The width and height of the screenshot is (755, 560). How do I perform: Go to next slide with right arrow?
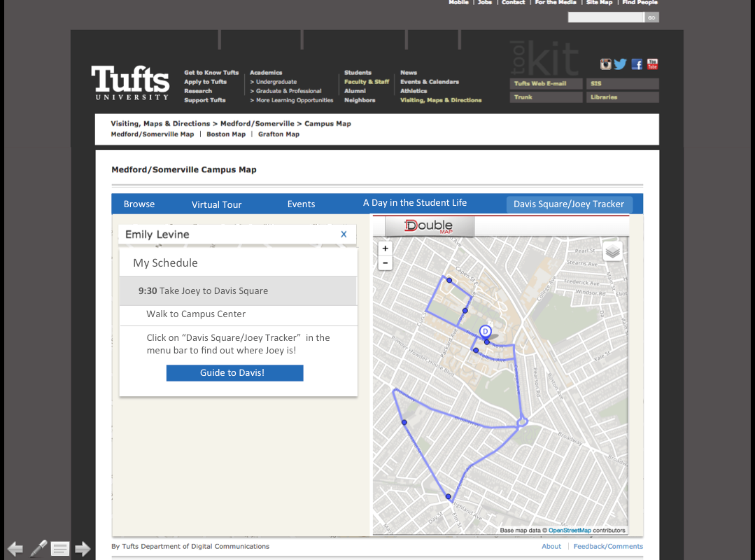[83, 548]
